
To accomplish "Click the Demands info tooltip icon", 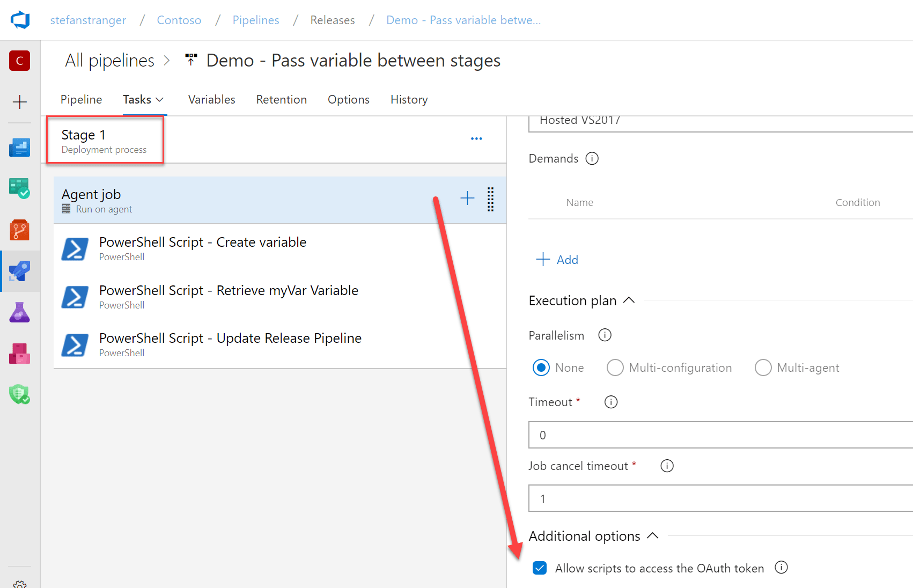I will [592, 158].
